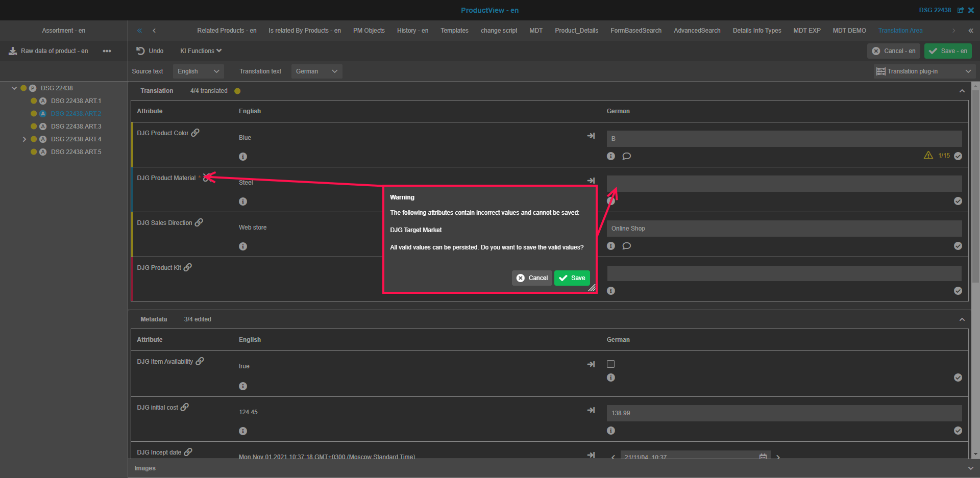980x478 pixels.
Task: Click the link icon beside DJG Sales Direction
Action: click(199, 222)
